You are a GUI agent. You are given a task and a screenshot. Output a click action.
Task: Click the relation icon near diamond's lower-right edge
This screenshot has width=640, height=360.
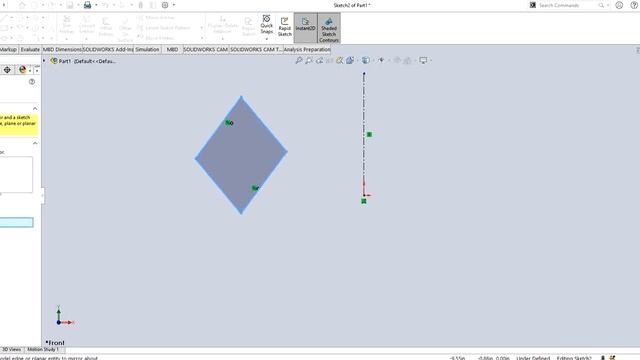click(x=256, y=188)
